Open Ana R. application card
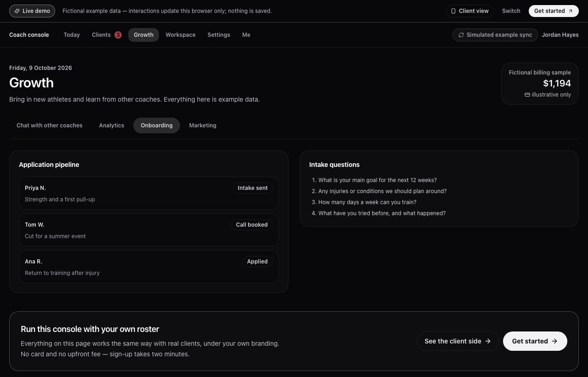Viewport: 588px width, 377px height. point(149,267)
